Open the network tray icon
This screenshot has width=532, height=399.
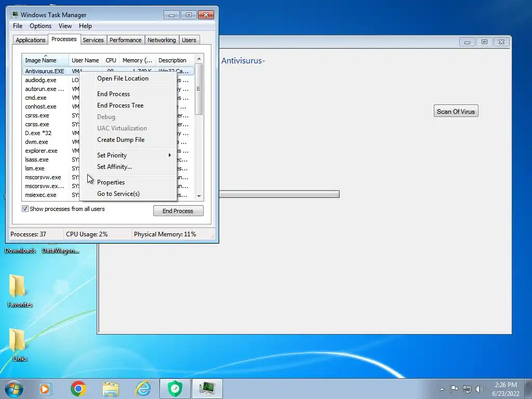pos(467,389)
